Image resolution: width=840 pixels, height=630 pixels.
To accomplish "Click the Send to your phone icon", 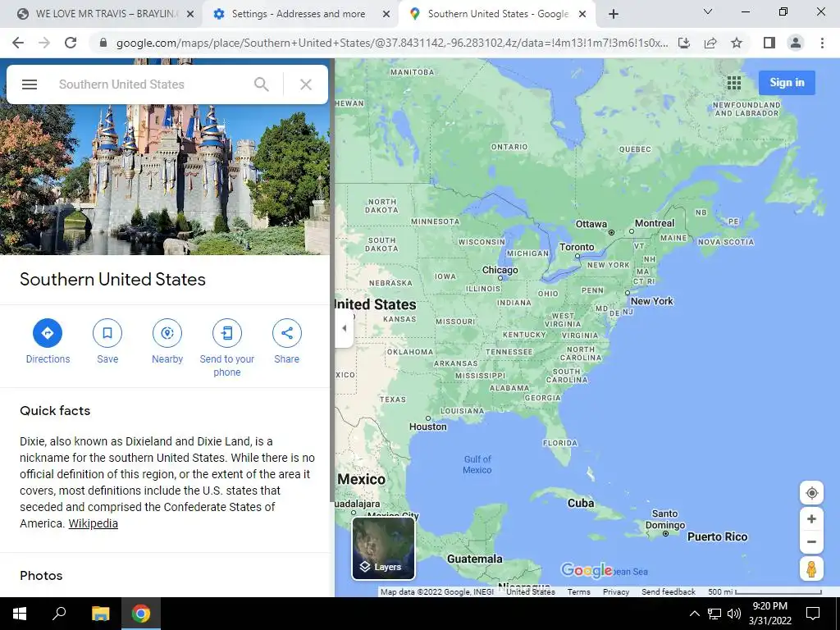I will tap(227, 333).
